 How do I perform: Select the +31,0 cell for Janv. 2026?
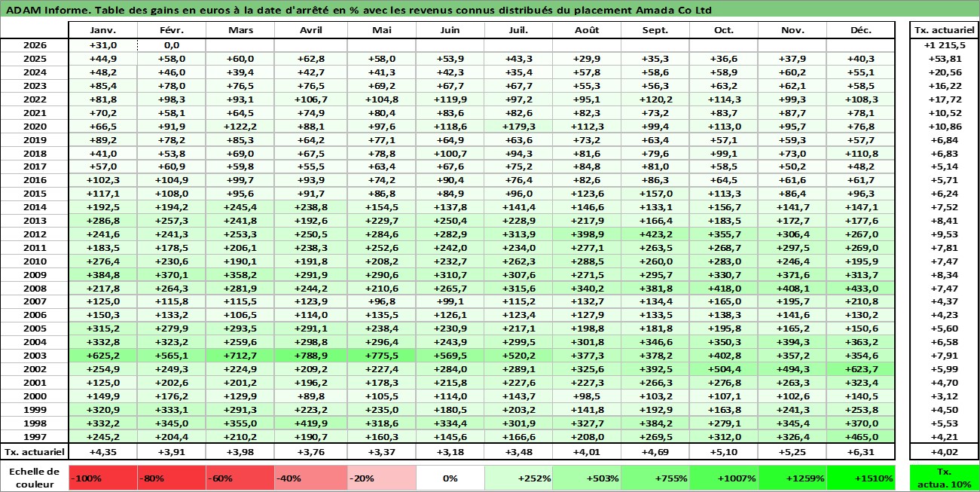click(x=102, y=45)
